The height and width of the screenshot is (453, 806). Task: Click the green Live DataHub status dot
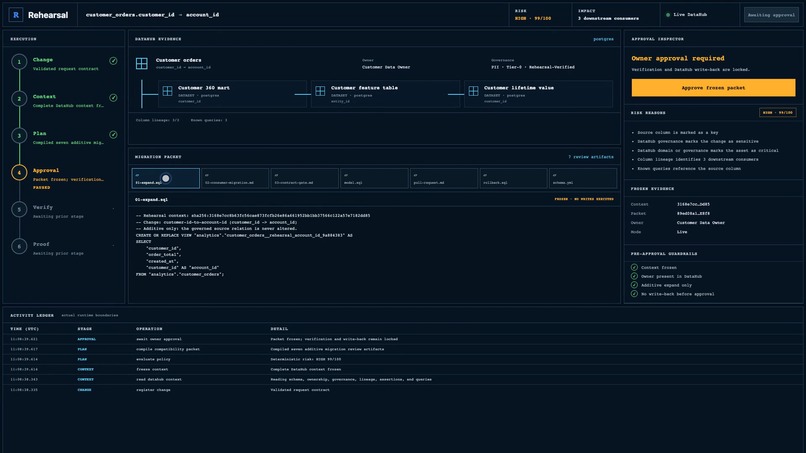tap(668, 15)
